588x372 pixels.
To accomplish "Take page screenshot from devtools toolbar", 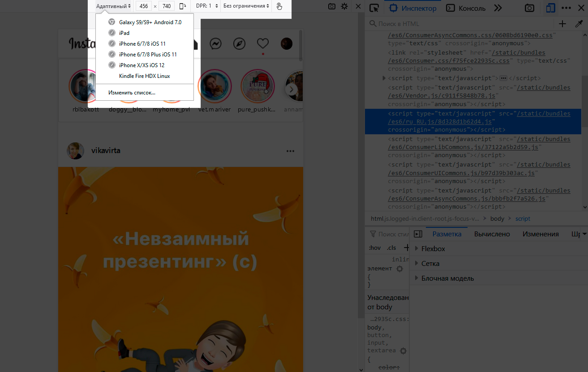I will [x=529, y=8].
